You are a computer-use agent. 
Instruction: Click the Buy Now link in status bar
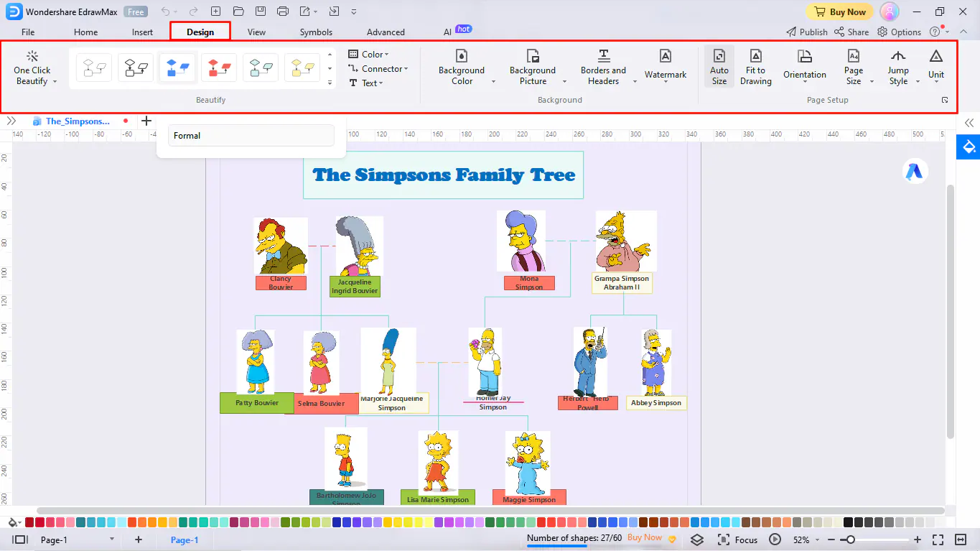(645, 537)
